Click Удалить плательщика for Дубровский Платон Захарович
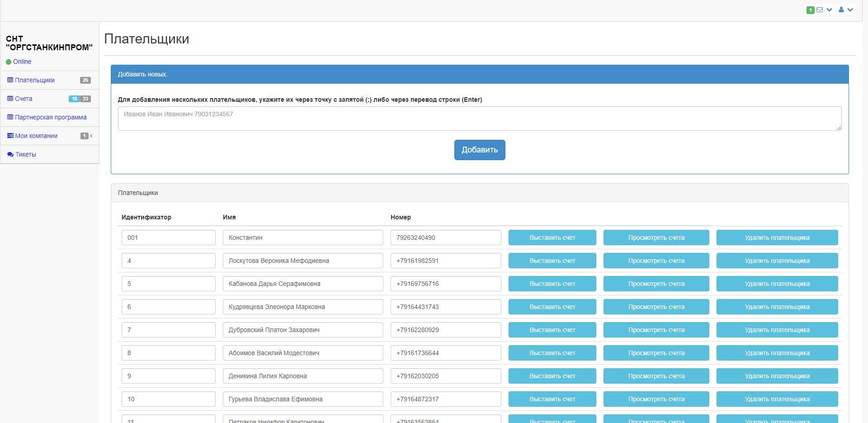 pos(777,330)
